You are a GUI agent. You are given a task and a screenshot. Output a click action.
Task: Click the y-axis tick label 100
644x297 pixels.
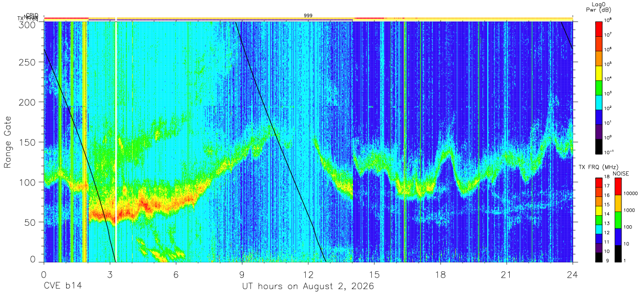tap(28, 182)
